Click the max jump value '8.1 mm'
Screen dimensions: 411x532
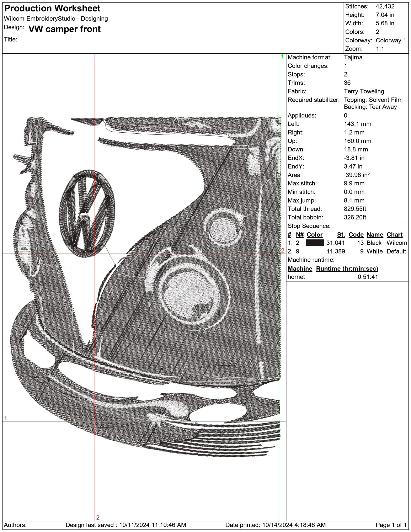click(354, 201)
